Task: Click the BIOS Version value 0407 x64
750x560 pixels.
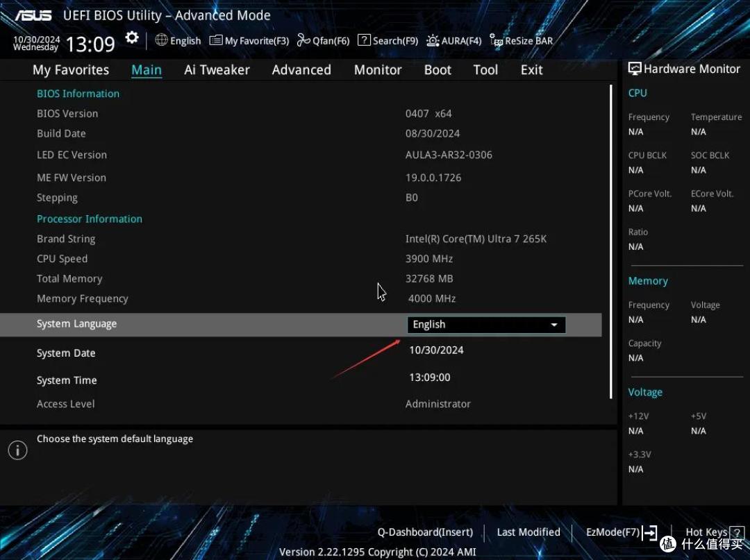Action: [x=428, y=114]
